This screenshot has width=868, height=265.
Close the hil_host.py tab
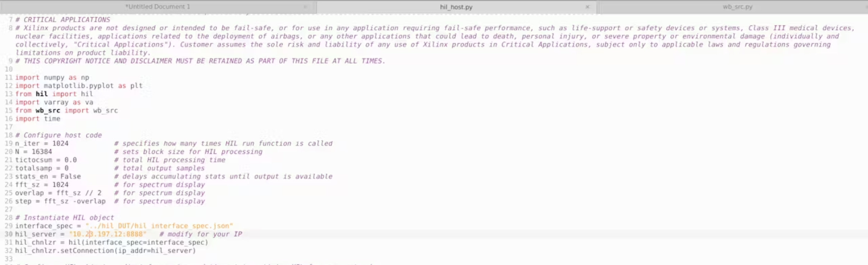click(587, 7)
